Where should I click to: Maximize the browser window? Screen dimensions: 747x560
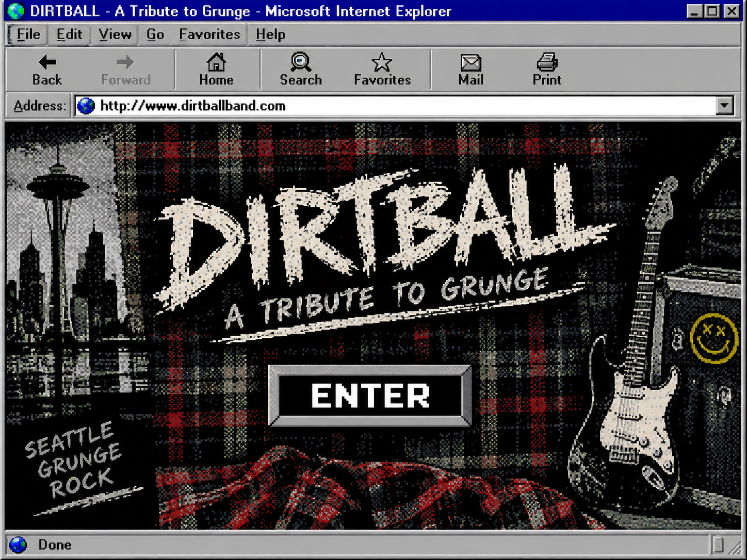tap(713, 11)
